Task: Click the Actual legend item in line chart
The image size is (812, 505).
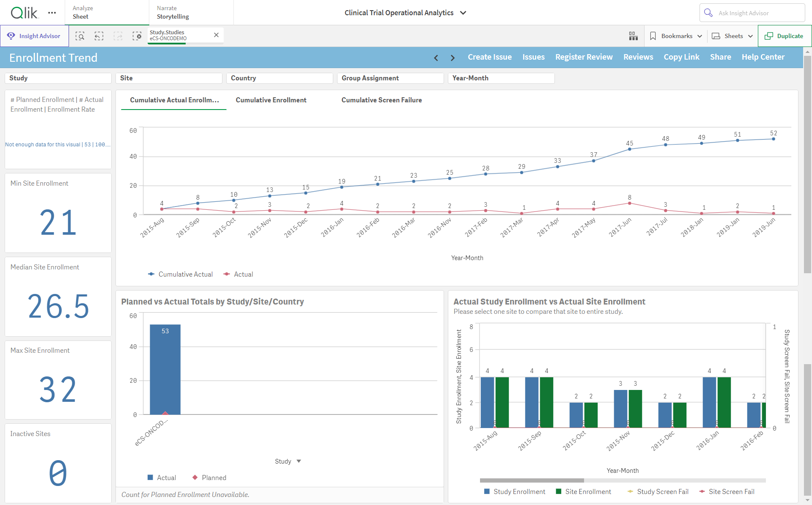Action: pos(239,274)
